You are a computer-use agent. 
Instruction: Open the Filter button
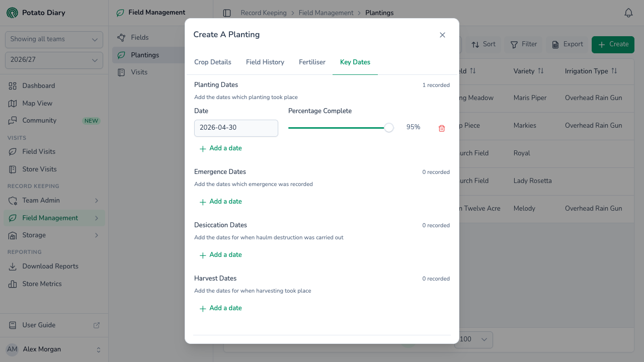tap(524, 44)
